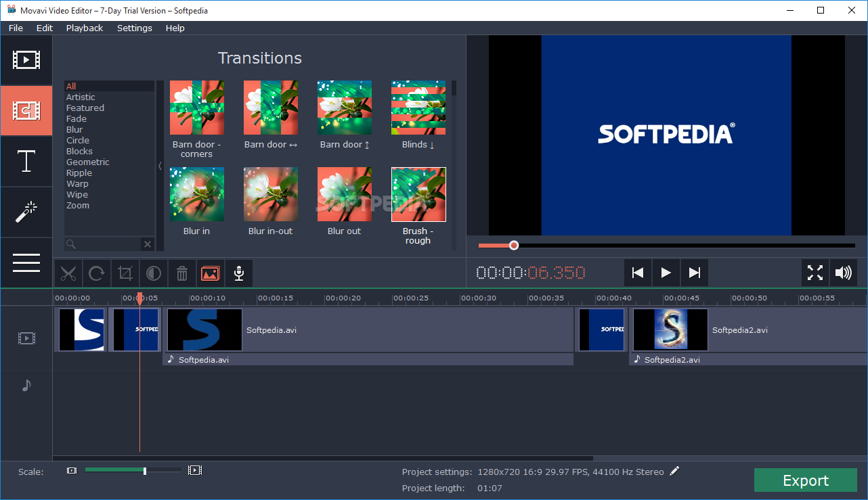Click the zoom out timeline icon
The height and width of the screenshot is (500, 868).
click(x=72, y=470)
